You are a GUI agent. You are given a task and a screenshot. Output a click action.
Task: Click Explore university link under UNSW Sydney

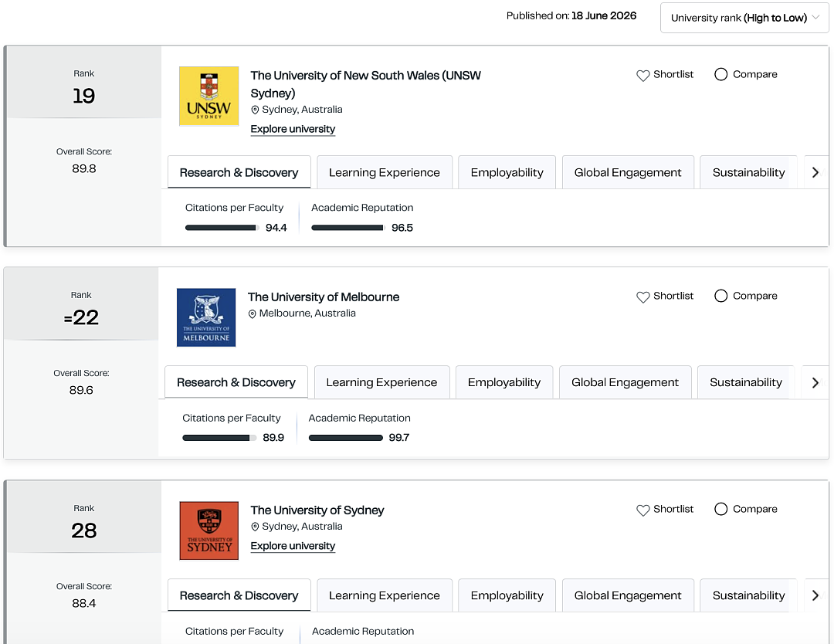click(x=293, y=129)
